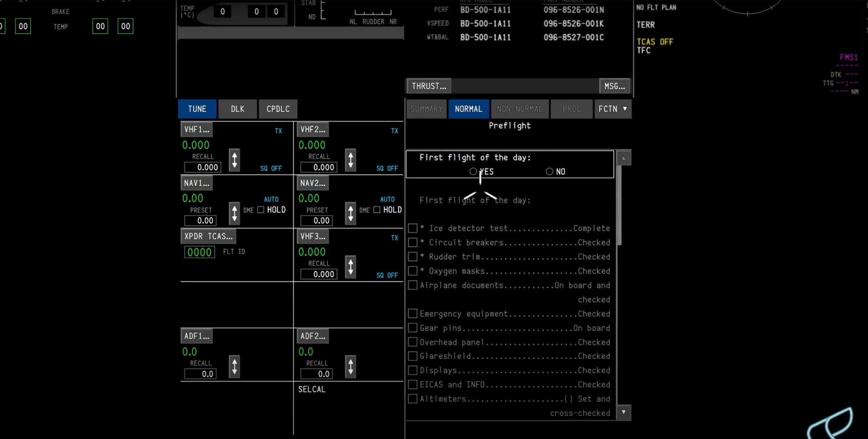Swap ADF1 active and recall frequencies
868x439 pixels.
[234, 367]
